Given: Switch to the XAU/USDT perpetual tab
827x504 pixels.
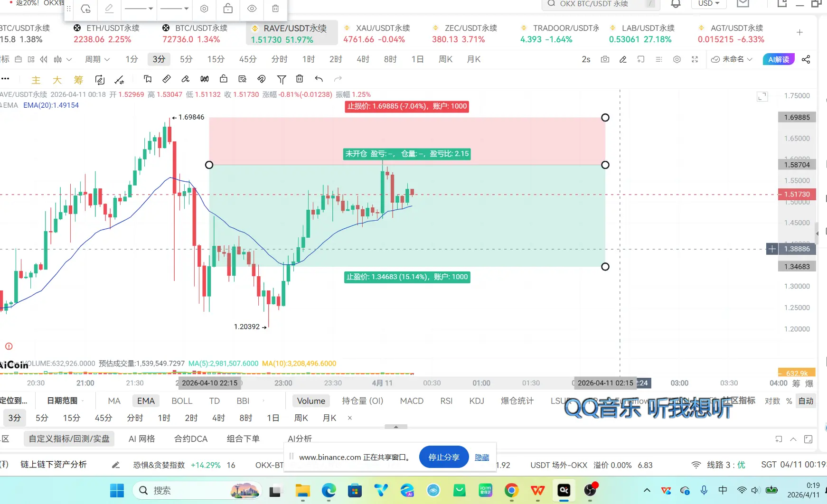Looking at the screenshot, I should (x=376, y=34).
